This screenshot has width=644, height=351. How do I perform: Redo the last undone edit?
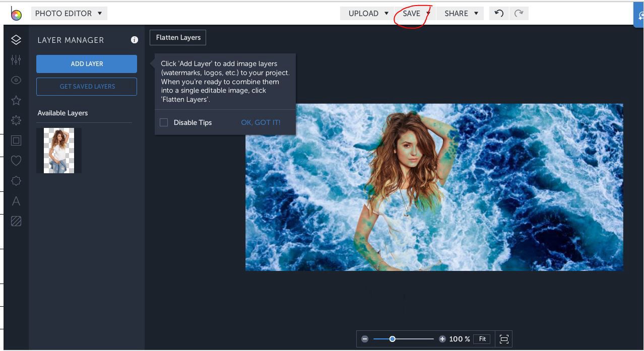click(x=519, y=13)
